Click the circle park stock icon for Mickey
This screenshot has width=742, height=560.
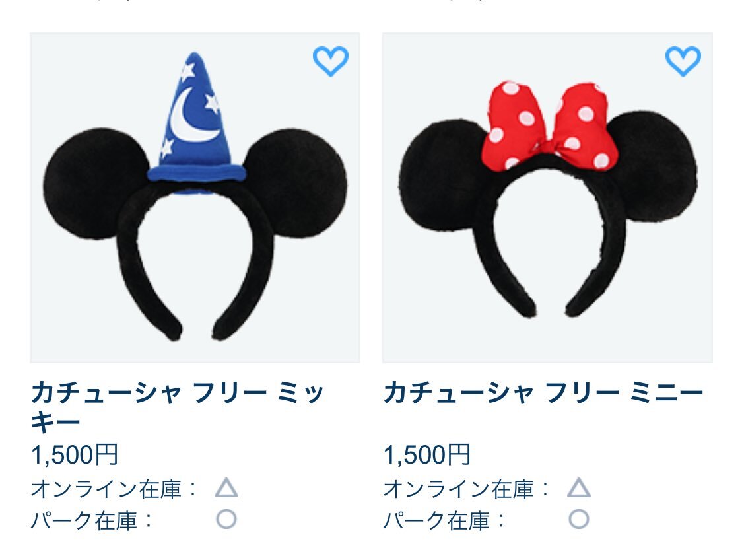point(226,519)
